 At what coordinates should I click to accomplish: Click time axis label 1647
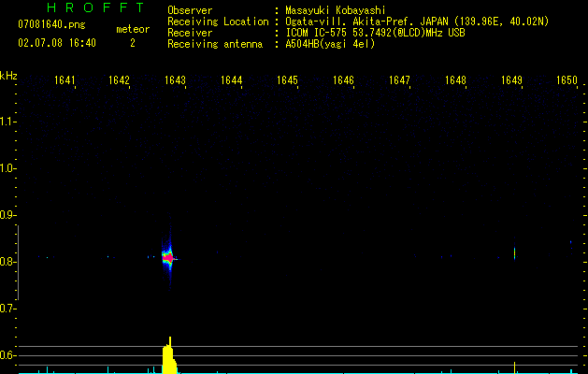pos(399,80)
